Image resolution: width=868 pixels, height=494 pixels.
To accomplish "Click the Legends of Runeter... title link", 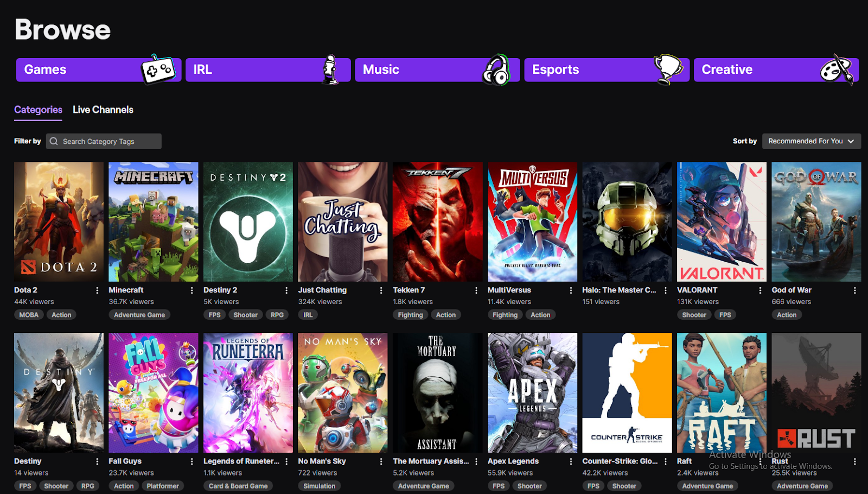I will (x=241, y=461).
